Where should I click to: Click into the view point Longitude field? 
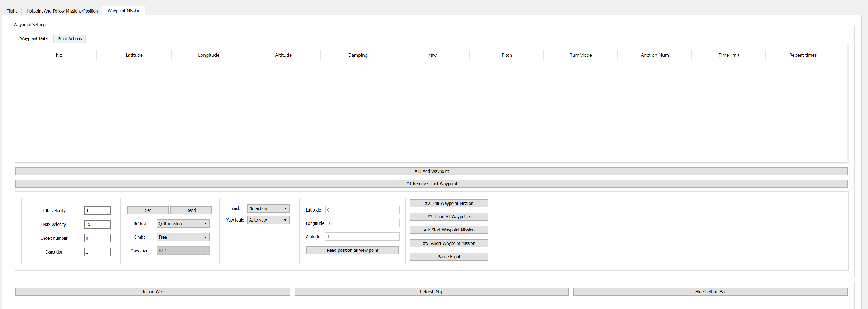click(x=363, y=223)
